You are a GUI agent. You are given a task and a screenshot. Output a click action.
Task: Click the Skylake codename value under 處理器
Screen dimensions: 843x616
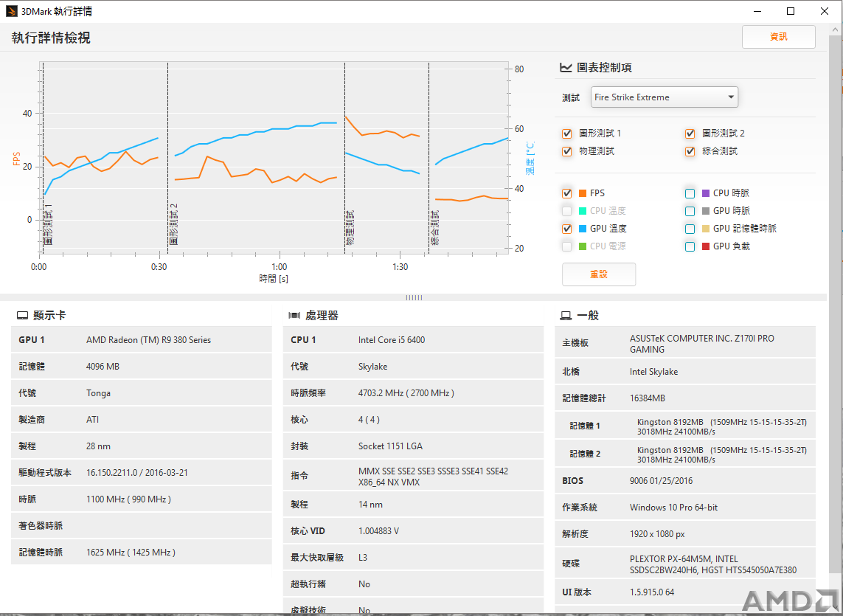pyautogui.click(x=372, y=367)
